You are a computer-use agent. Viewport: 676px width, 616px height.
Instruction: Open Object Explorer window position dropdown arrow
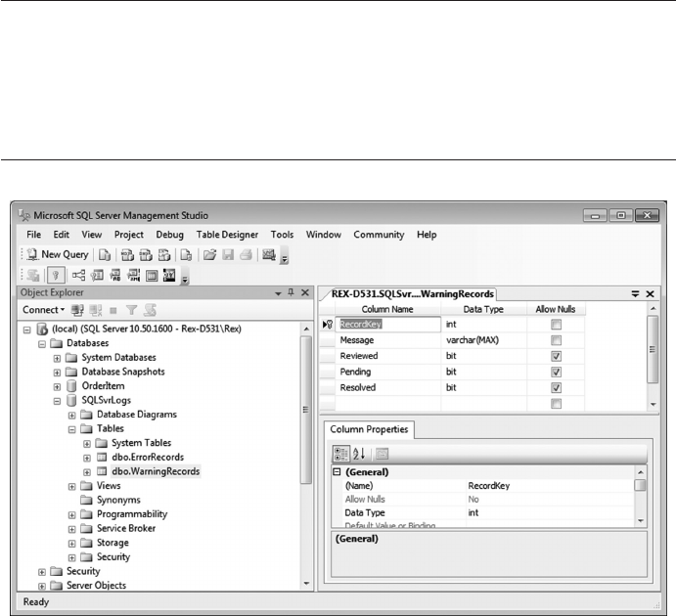(278, 293)
